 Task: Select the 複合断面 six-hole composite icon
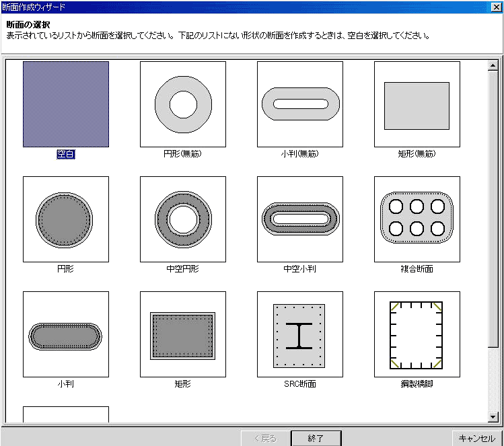tap(417, 219)
